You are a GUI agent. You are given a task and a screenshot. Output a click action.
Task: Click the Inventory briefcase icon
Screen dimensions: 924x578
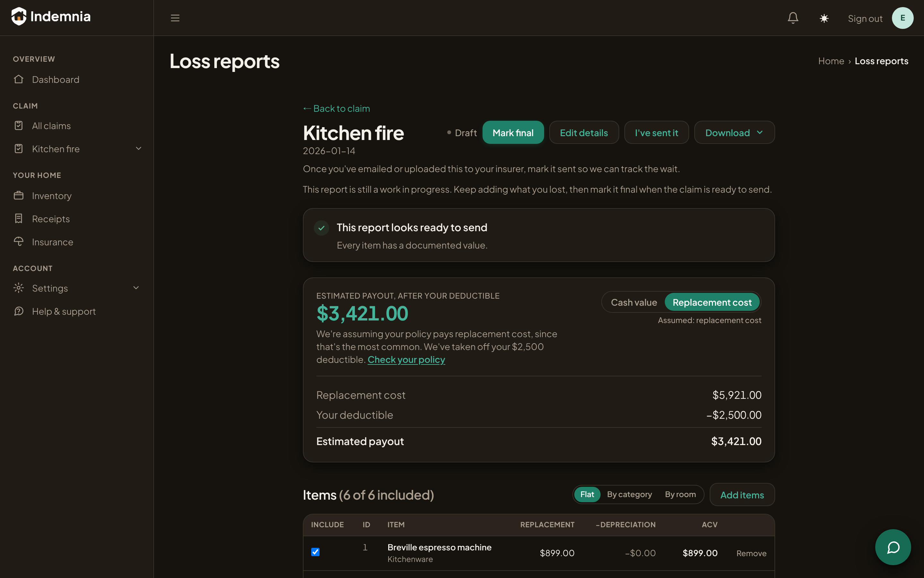click(x=19, y=195)
